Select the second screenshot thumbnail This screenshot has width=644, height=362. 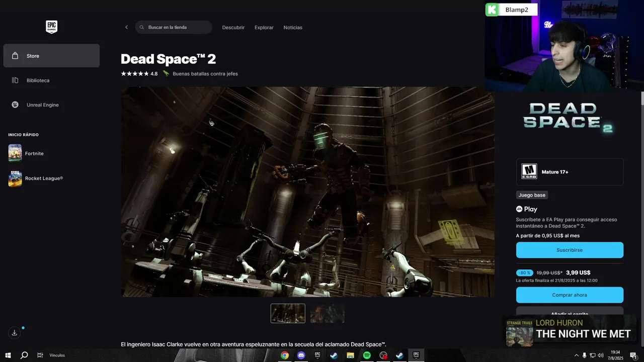point(328,313)
